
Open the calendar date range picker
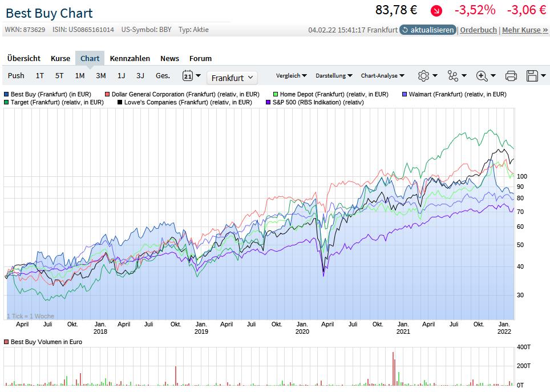click(188, 75)
